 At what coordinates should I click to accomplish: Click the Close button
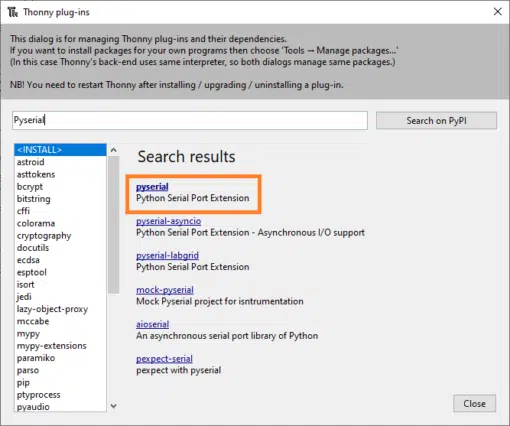(474, 404)
